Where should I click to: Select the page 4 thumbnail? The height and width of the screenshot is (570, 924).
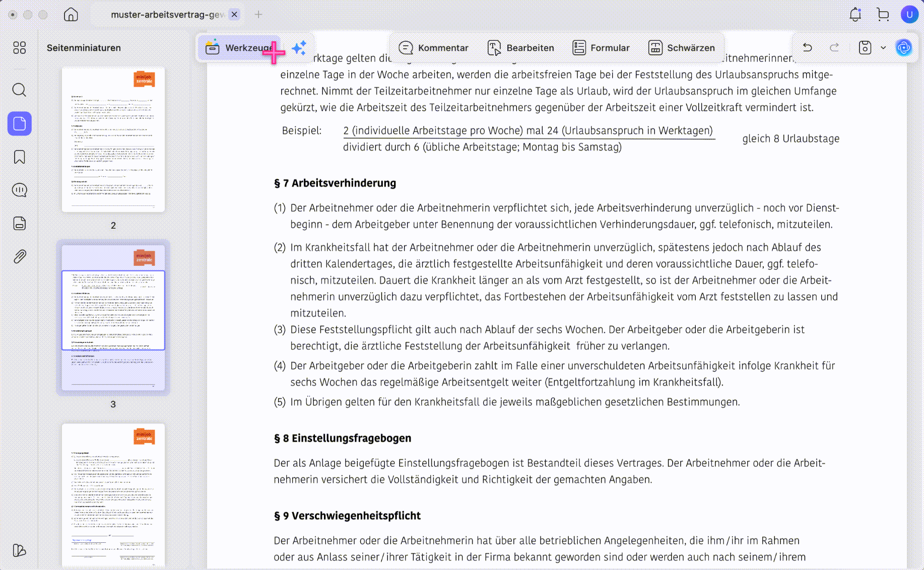coord(113,495)
